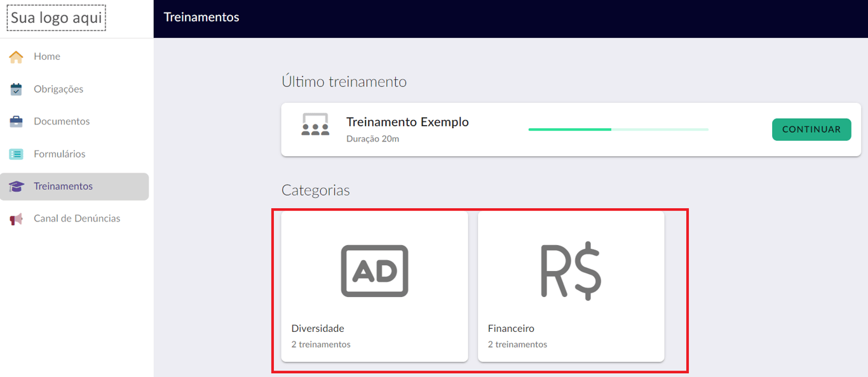
Task: Click the AD icon on Diversidade card
Action: pos(374,271)
